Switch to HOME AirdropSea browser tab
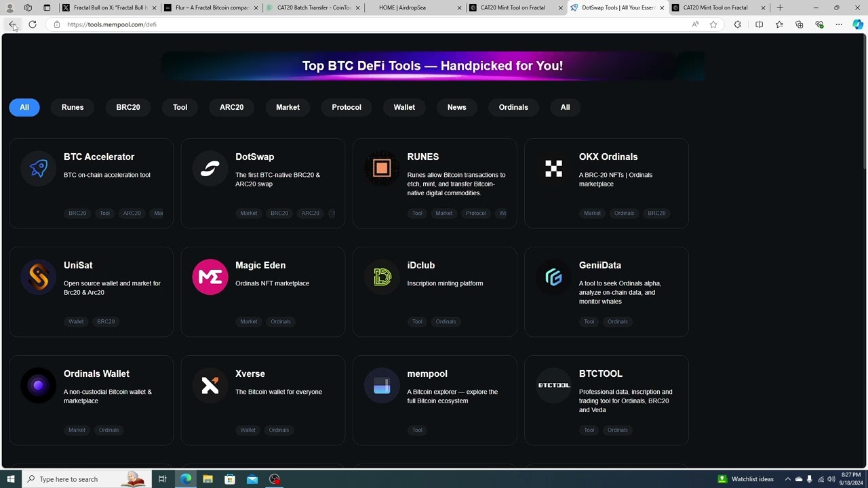 (x=414, y=7)
